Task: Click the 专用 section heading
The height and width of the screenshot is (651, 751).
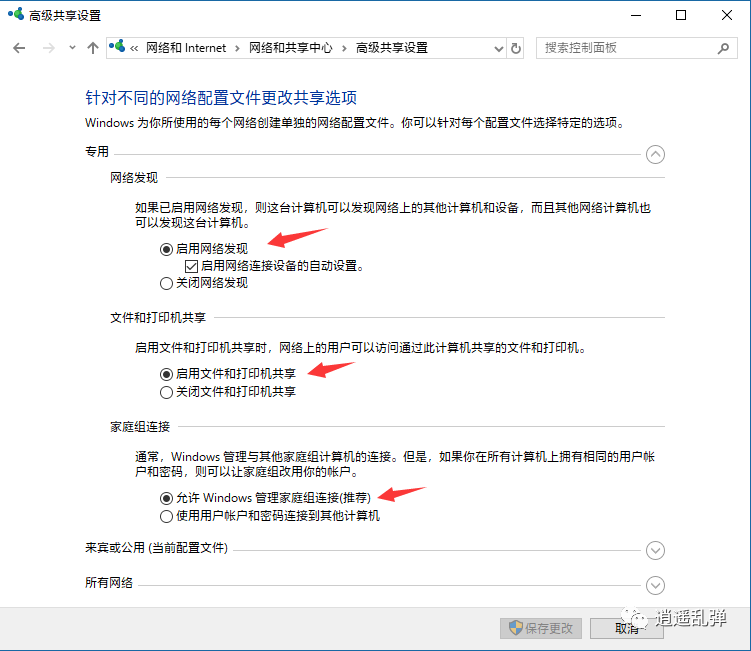Action: point(97,152)
